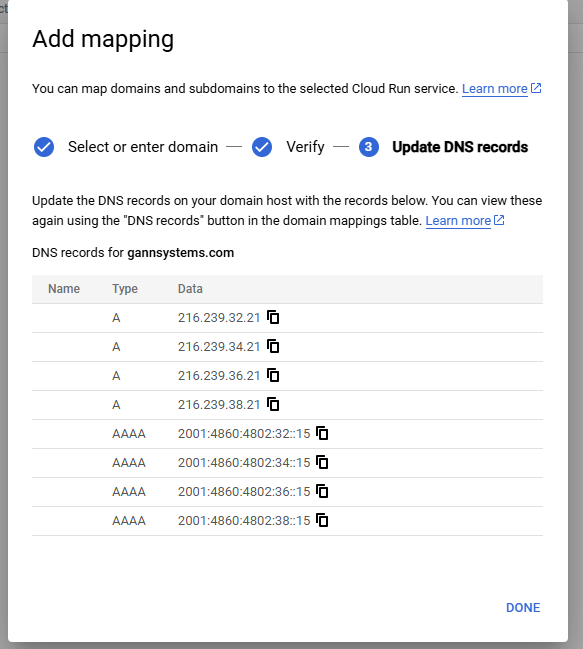Screen dimensions: 583x649
Task: Click the step 3 number badge
Action: click(x=369, y=147)
